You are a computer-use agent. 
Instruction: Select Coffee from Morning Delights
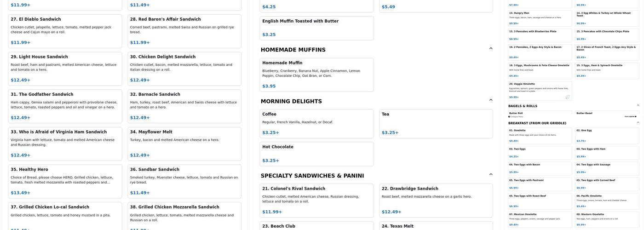point(316,124)
